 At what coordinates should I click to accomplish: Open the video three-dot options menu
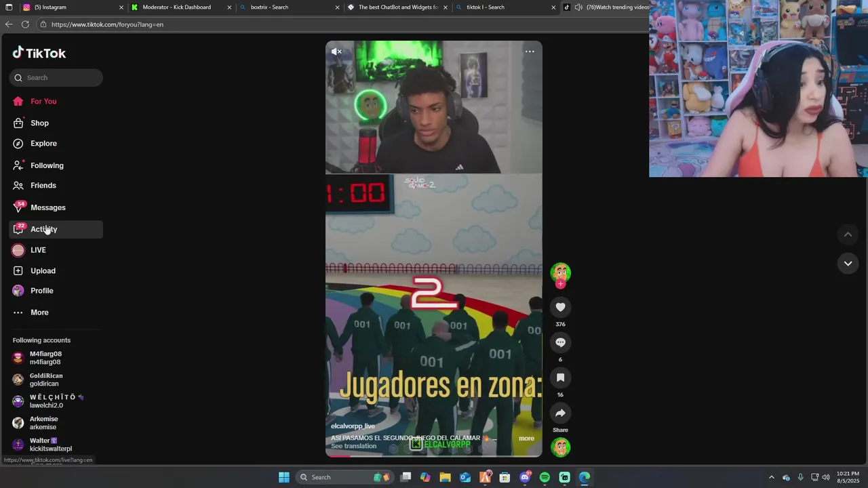530,52
